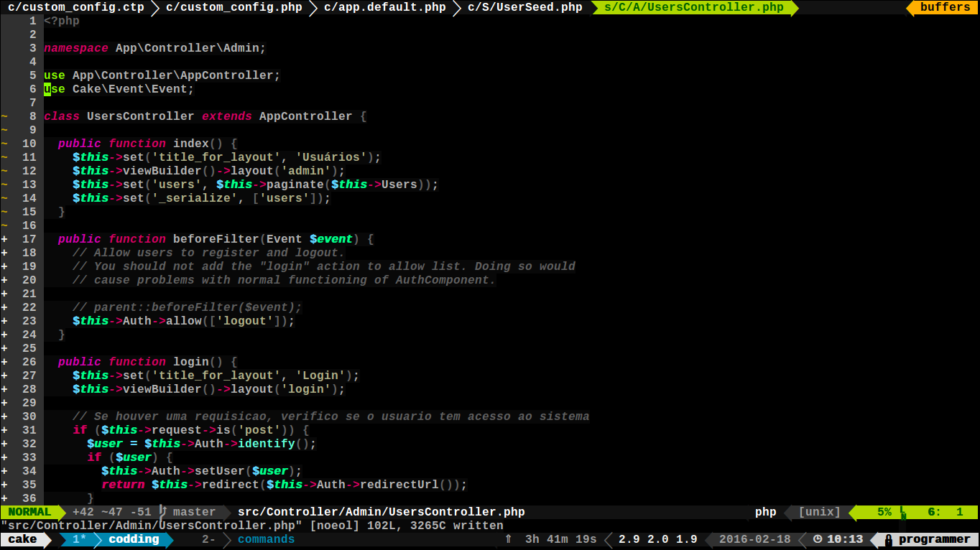Click the clock icon beside 10:13

tap(817, 539)
